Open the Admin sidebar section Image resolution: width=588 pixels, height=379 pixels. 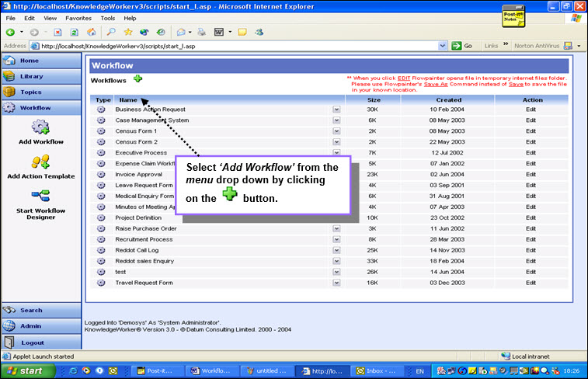click(41, 326)
